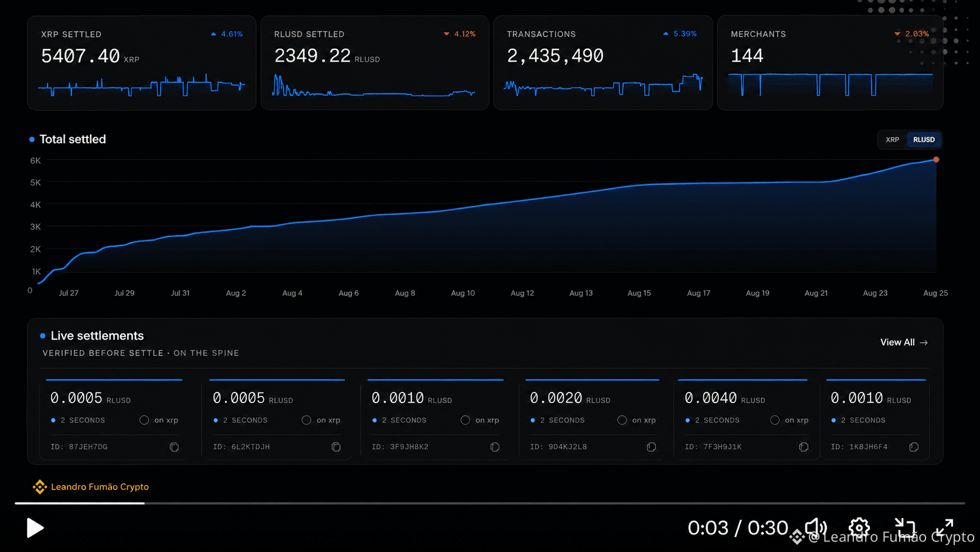The image size is (980, 552).
Task: Select 'on xrp' radio for 7F3H9J1K
Action: point(775,420)
